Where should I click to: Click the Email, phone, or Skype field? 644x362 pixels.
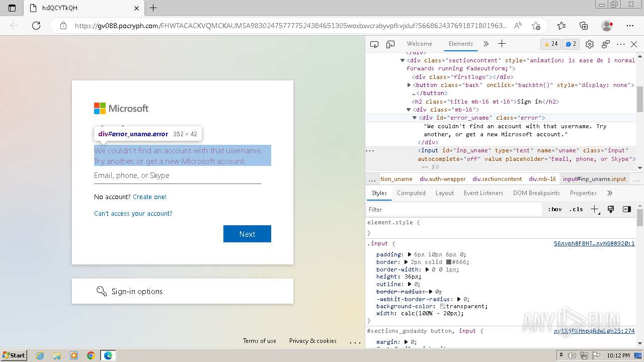pyautogui.click(x=178, y=175)
